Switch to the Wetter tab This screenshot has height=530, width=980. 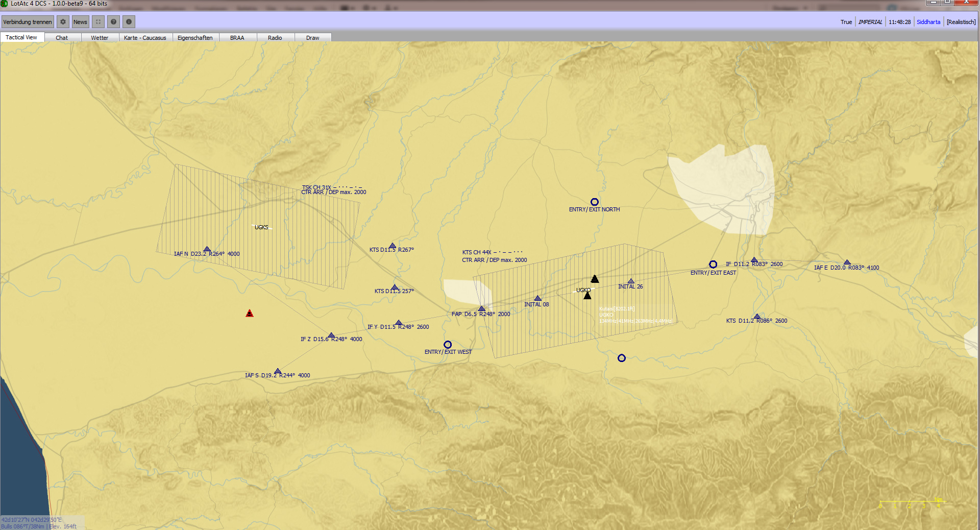point(100,38)
